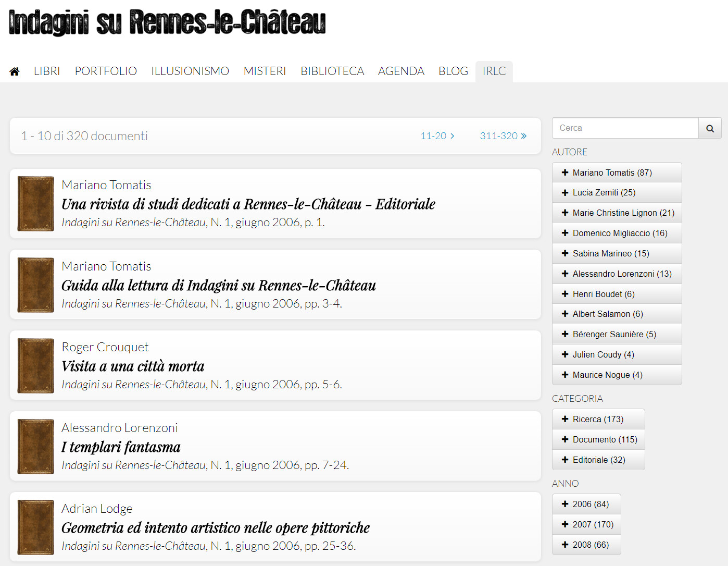Click the search magnifier button

click(x=710, y=128)
